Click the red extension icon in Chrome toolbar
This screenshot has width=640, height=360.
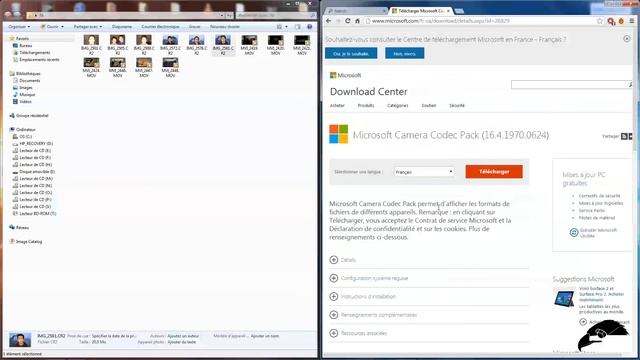[611, 21]
